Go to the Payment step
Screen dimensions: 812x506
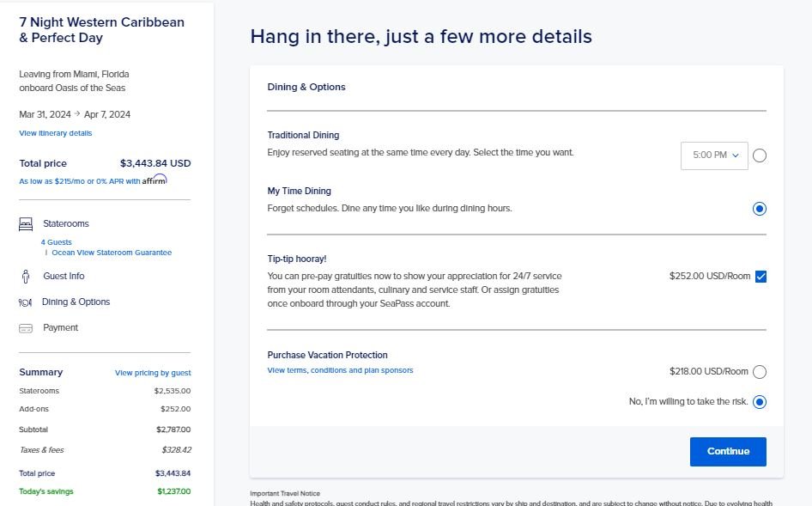tap(61, 328)
